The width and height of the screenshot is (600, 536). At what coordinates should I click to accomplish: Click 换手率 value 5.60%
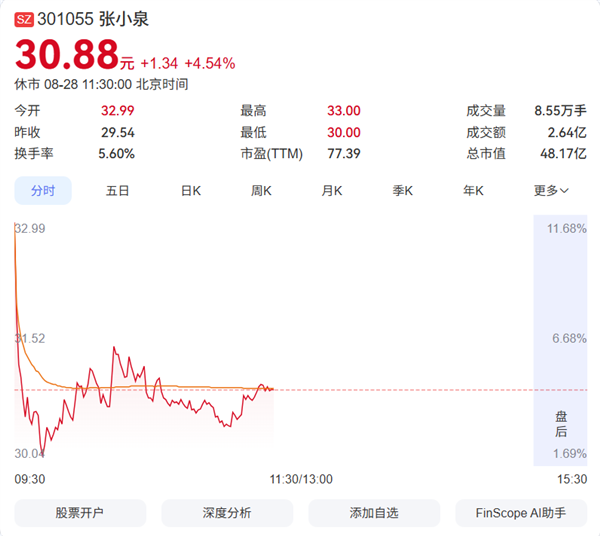116,154
